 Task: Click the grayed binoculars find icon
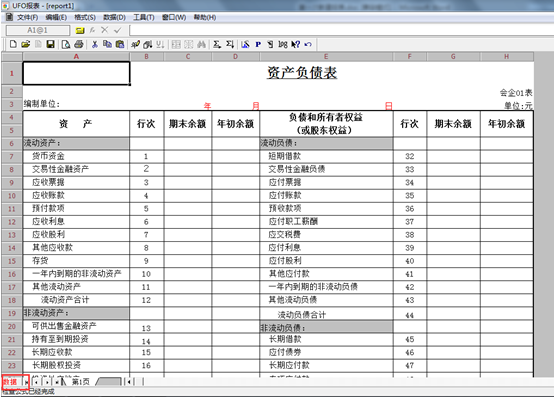201,44
